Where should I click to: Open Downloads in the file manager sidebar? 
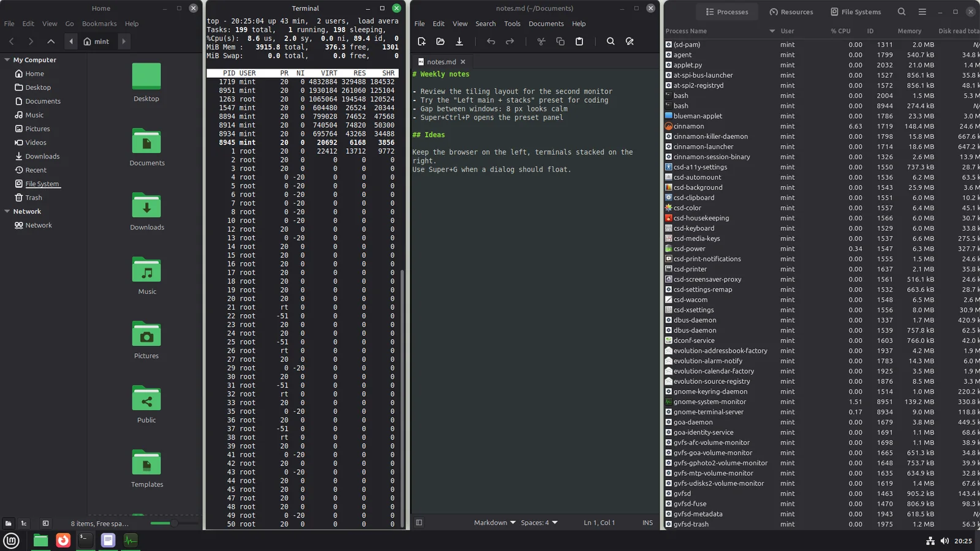[42, 157]
